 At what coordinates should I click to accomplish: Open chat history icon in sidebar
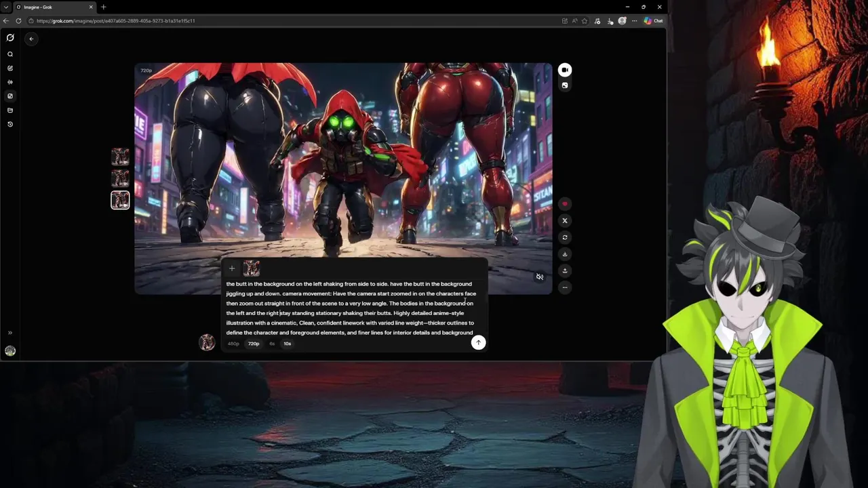pyautogui.click(x=10, y=124)
